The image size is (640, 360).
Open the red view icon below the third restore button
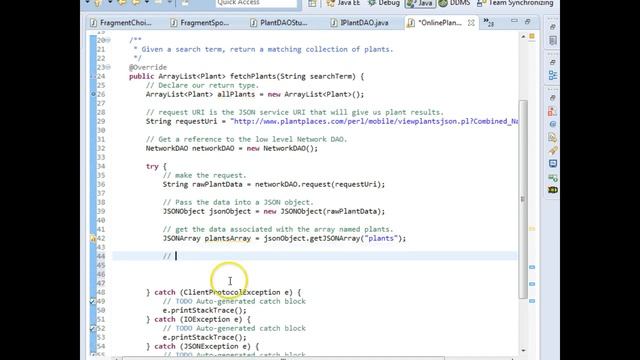click(553, 111)
